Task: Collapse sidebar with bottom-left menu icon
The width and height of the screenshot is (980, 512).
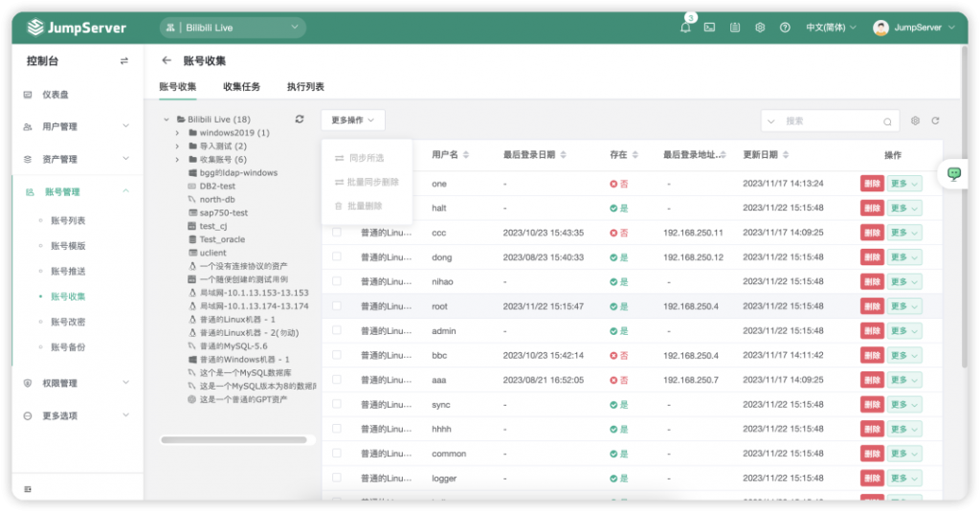Action: coord(28,489)
